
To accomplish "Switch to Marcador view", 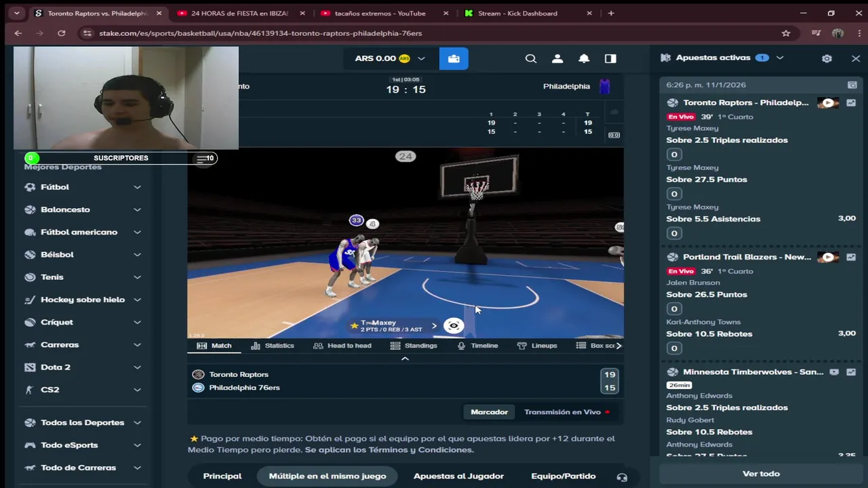I will pyautogui.click(x=490, y=412).
